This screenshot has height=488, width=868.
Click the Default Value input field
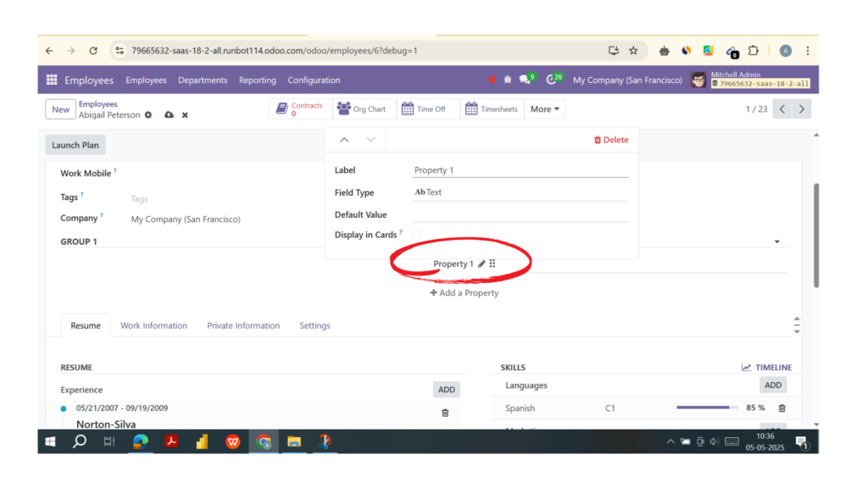[x=519, y=214]
